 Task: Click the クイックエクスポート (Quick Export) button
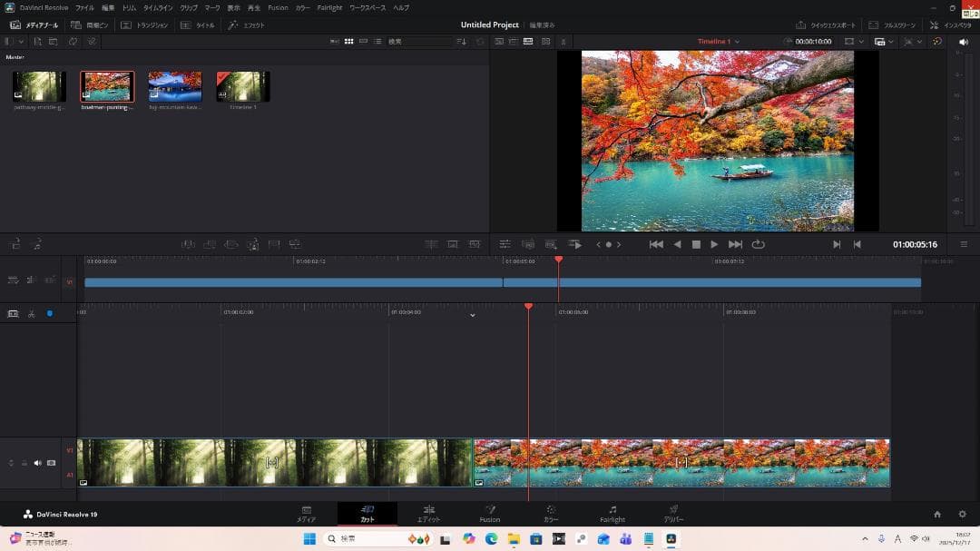point(826,25)
